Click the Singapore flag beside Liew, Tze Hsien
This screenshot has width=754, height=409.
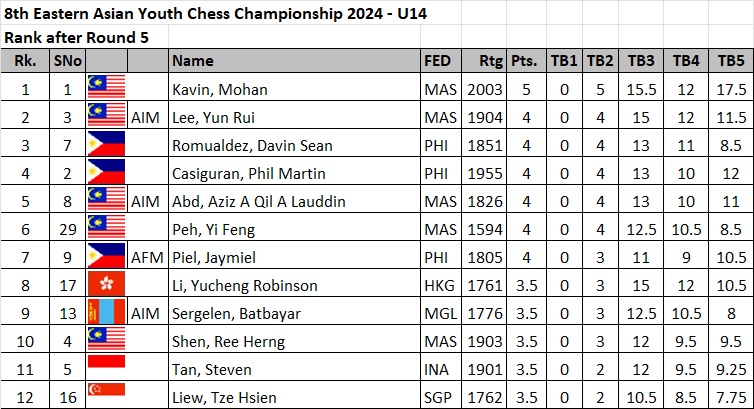point(106,397)
